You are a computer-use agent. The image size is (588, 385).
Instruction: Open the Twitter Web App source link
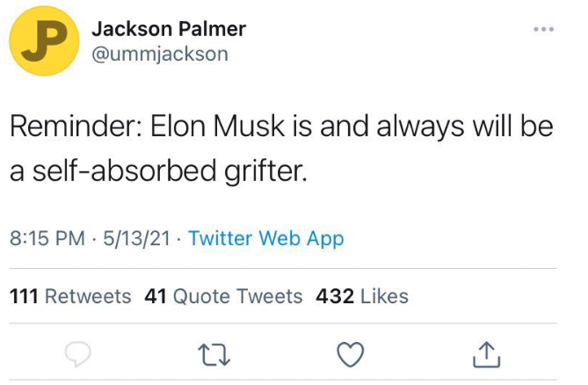pyautogui.click(x=265, y=238)
